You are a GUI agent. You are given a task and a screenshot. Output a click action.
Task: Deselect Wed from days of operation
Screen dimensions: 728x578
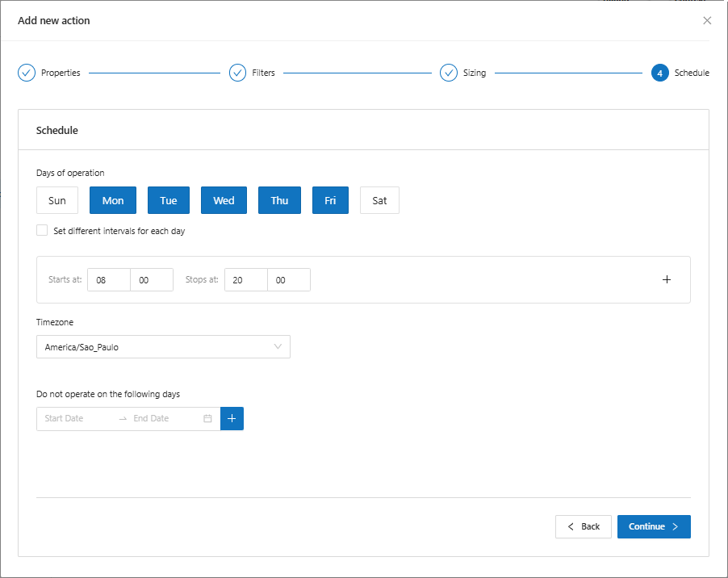[x=224, y=200]
